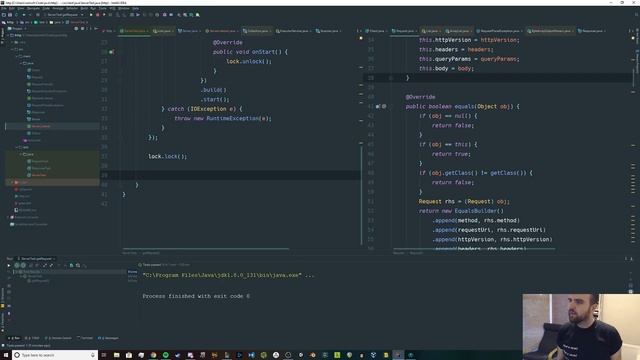Start the Debug session from the toolbar
The width and height of the screenshot is (640, 360).
point(98,15)
